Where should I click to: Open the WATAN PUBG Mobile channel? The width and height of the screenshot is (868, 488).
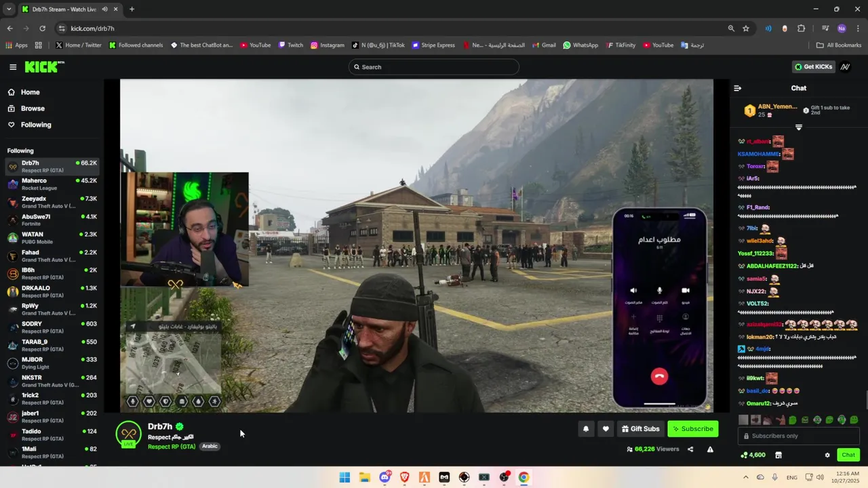point(52,238)
